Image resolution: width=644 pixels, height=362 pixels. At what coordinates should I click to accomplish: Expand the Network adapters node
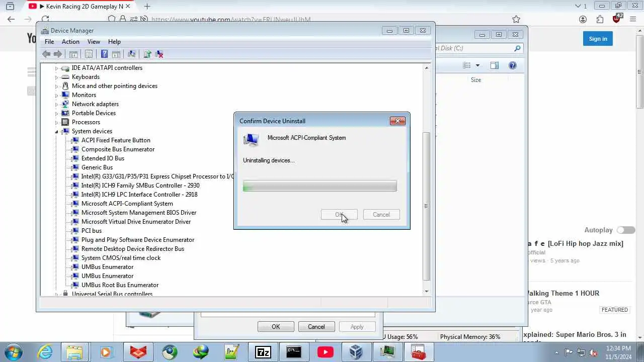click(x=57, y=104)
